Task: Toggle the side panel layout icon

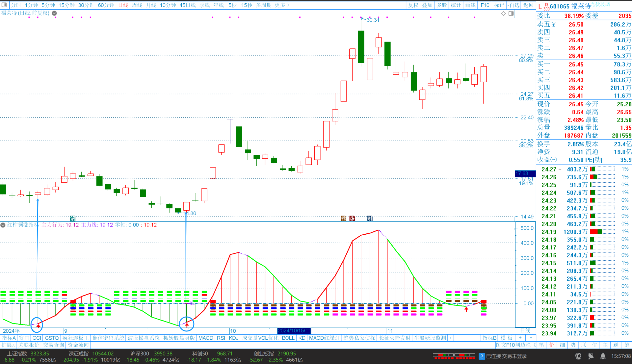Action: click(x=511, y=13)
